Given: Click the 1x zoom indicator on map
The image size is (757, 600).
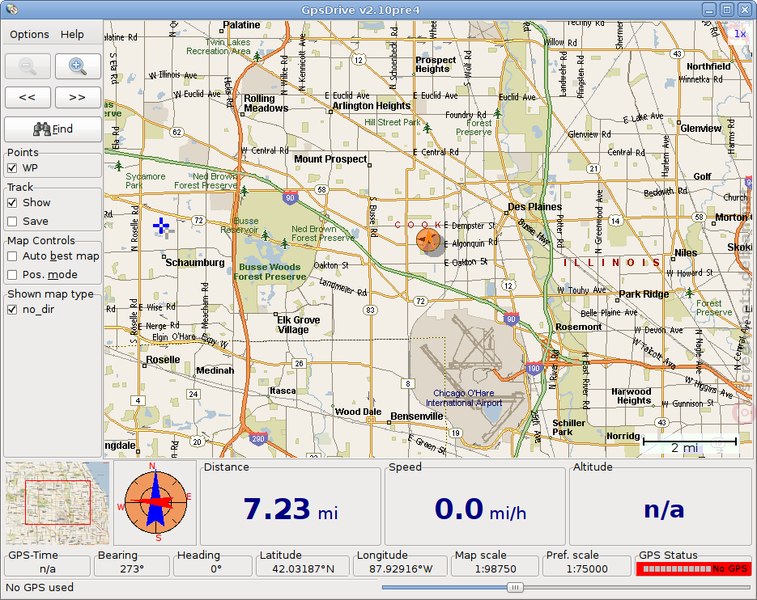Looking at the screenshot, I should (740, 34).
